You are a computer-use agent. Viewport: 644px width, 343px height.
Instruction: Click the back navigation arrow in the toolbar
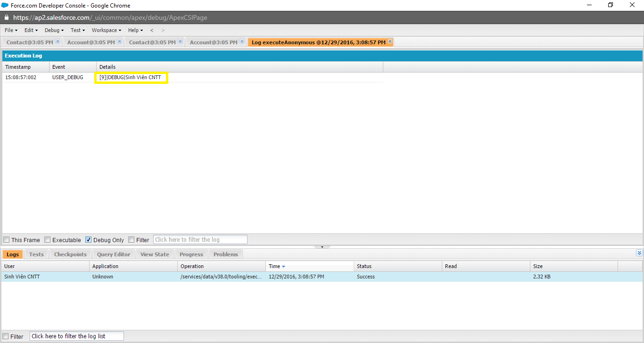pos(152,30)
